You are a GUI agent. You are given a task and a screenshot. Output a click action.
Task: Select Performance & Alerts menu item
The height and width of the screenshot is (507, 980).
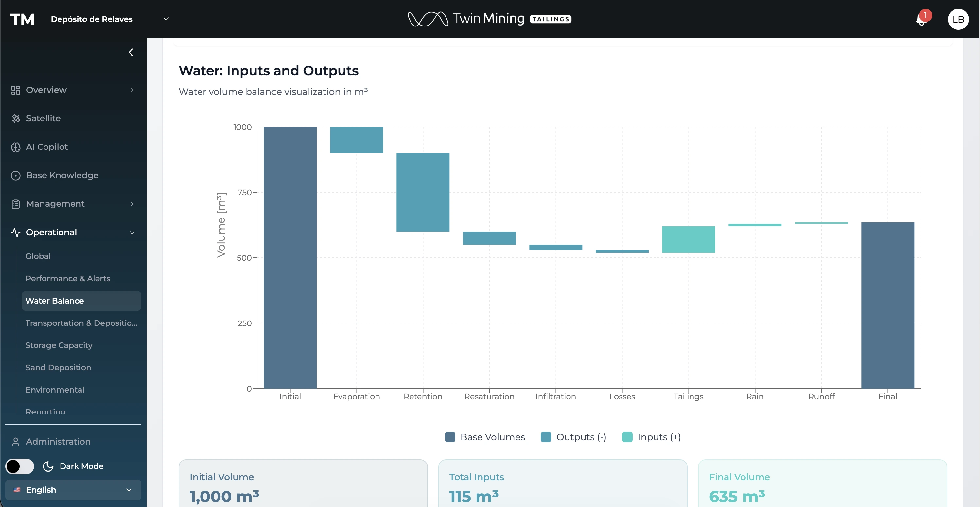tap(68, 278)
